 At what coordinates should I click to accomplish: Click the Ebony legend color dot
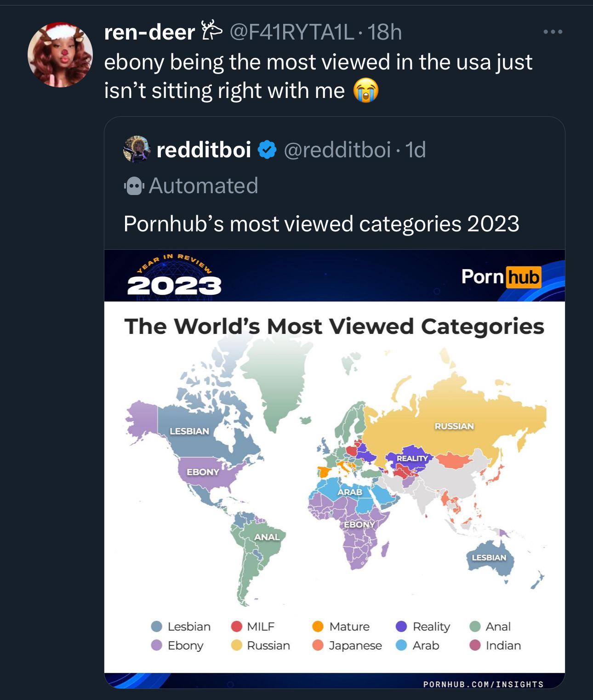[157, 645]
